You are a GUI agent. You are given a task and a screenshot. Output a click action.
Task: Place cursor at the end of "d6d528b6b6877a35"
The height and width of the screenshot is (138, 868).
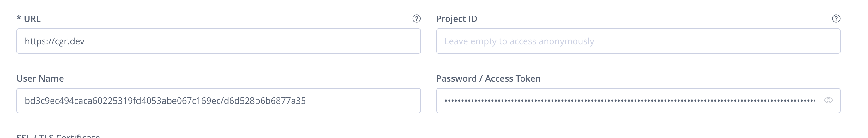[x=306, y=101]
